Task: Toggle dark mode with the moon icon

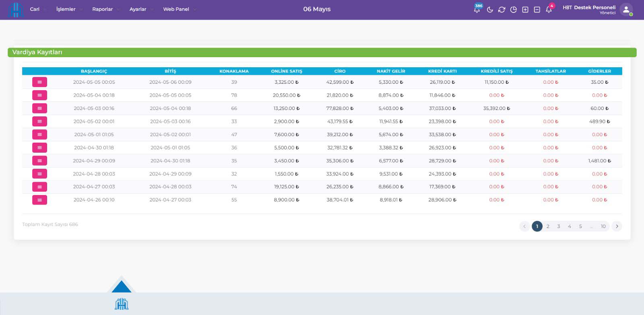Action: click(x=490, y=10)
